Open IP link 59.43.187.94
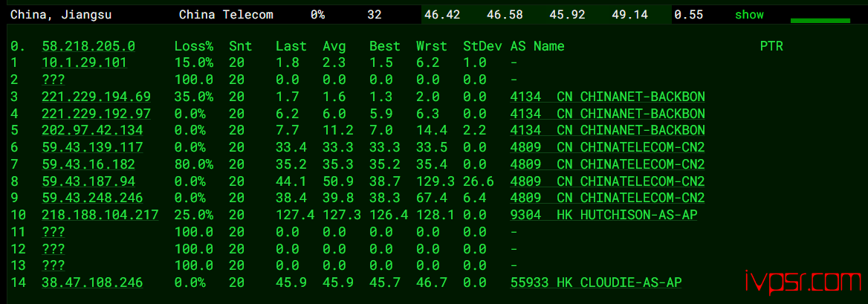 88,181
